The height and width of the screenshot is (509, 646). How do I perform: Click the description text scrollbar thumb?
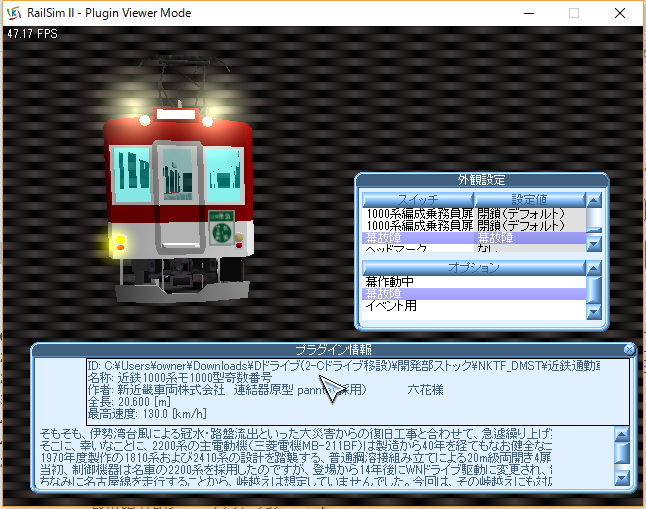622,453
